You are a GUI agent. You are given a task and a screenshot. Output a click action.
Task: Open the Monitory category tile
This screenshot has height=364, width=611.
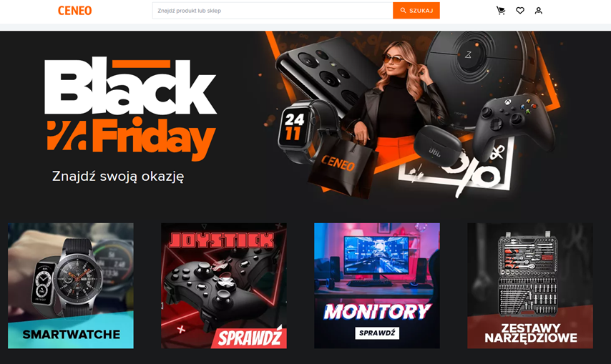(377, 285)
